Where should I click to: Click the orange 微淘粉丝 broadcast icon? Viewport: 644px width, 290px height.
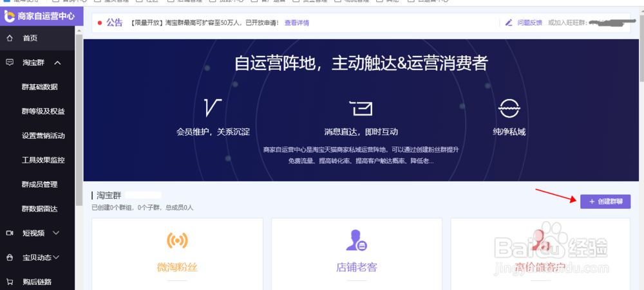177,240
